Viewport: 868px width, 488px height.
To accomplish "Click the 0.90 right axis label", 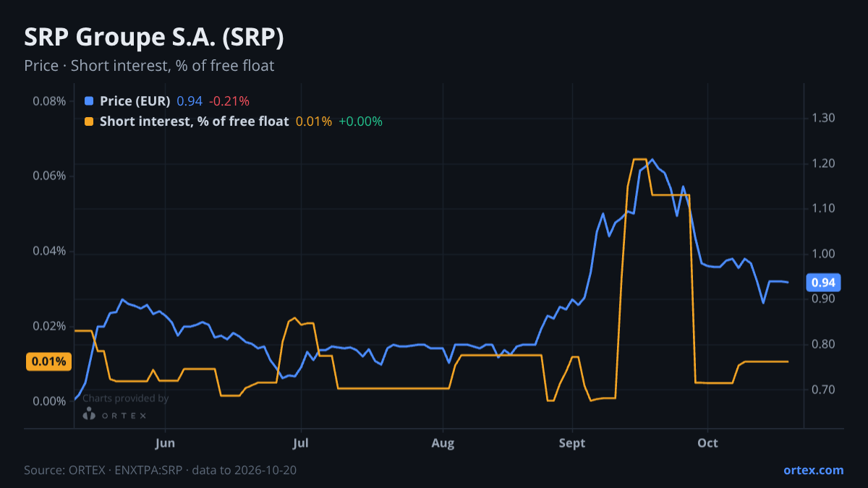I will (824, 299).
